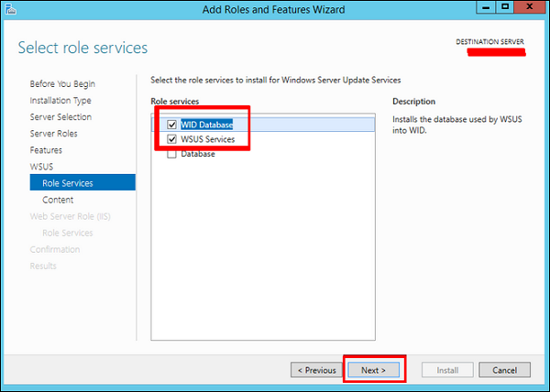Select highlighted Role Services step
The height and width of the screenshot is (392, 550).
point(68,183)
